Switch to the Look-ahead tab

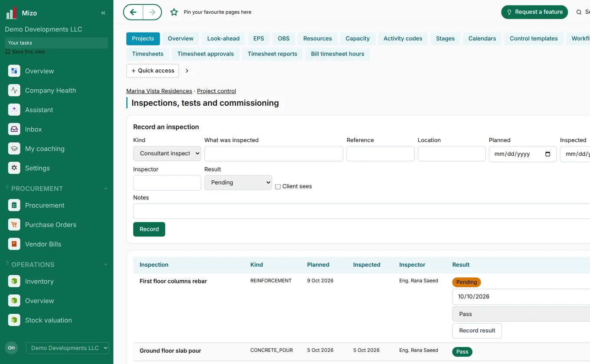pyautogui.click(x=223, y=39)
